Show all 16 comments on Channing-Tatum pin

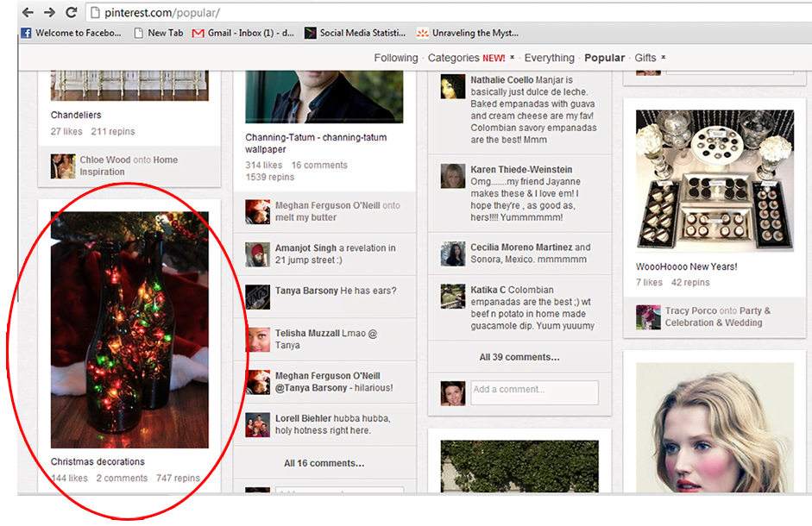point(324,463)
